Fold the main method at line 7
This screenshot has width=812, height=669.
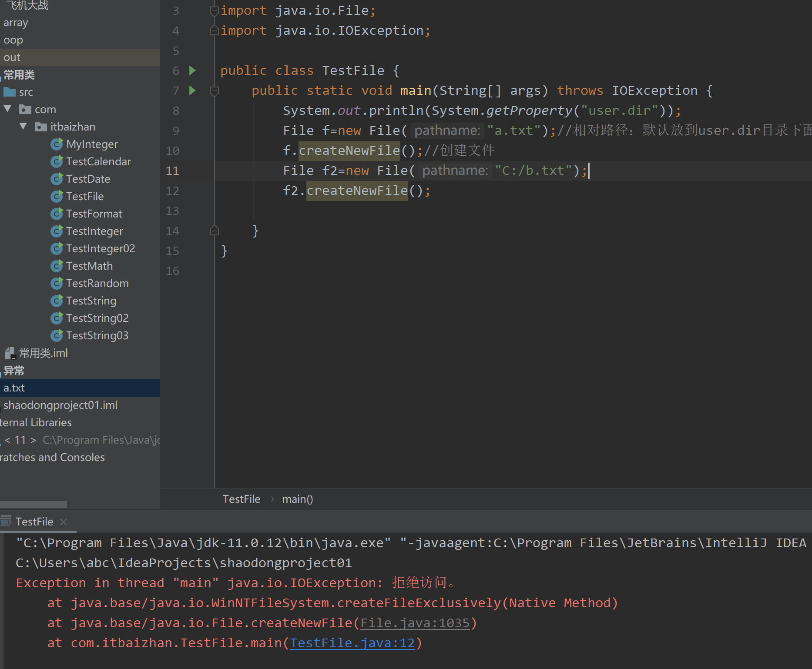point(214,91)
